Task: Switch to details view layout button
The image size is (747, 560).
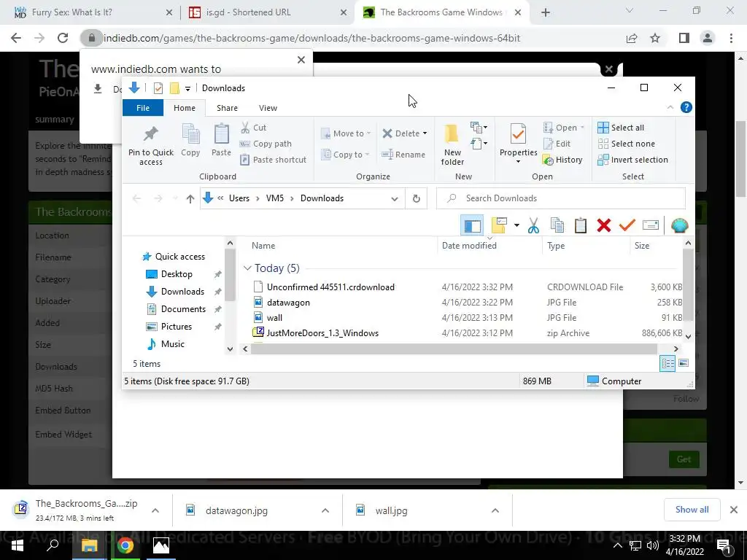Action: coord(667,363)
